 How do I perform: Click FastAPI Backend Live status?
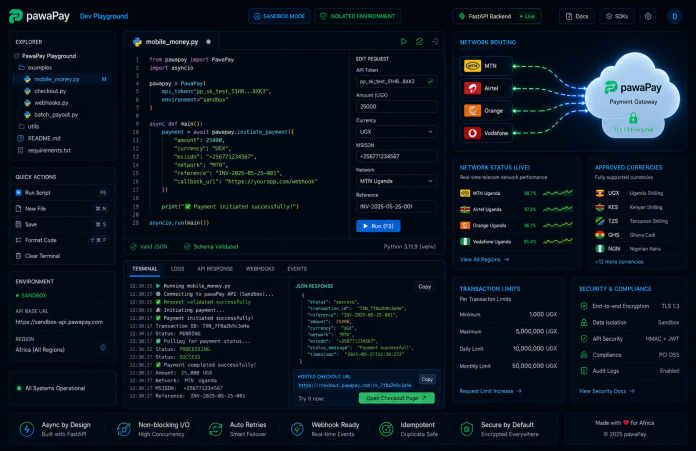(497, 16)
